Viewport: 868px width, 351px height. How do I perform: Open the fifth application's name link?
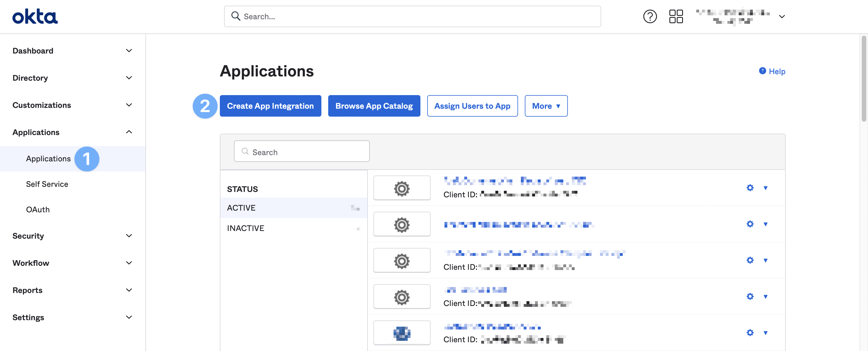point(492,326)
